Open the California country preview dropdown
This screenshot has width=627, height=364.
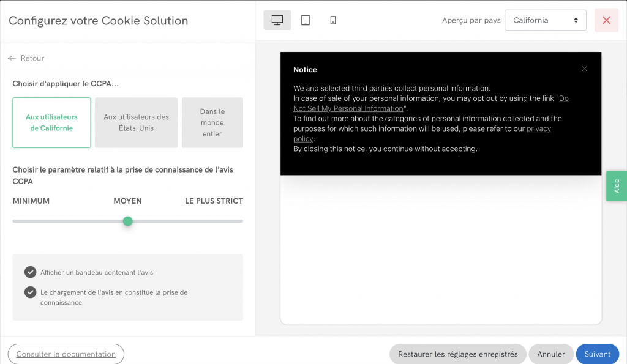(545, 20)
